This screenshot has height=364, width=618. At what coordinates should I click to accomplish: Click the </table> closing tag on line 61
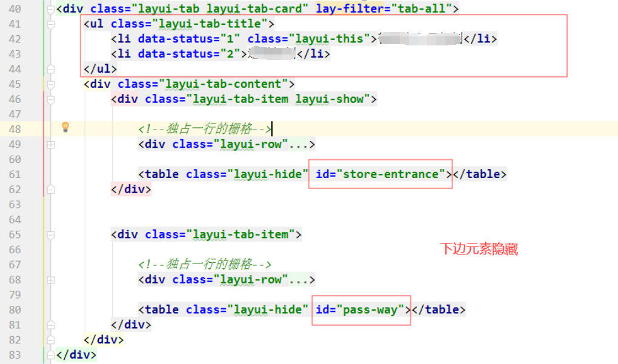480,174
